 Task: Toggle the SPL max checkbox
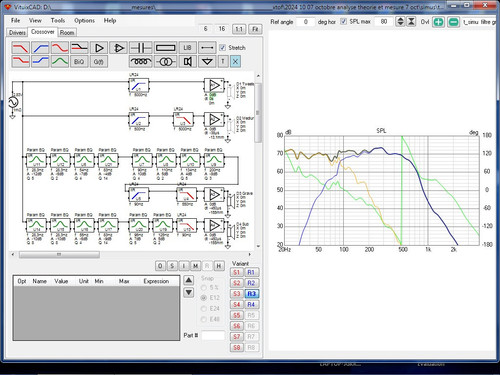(x=343, y=21)
